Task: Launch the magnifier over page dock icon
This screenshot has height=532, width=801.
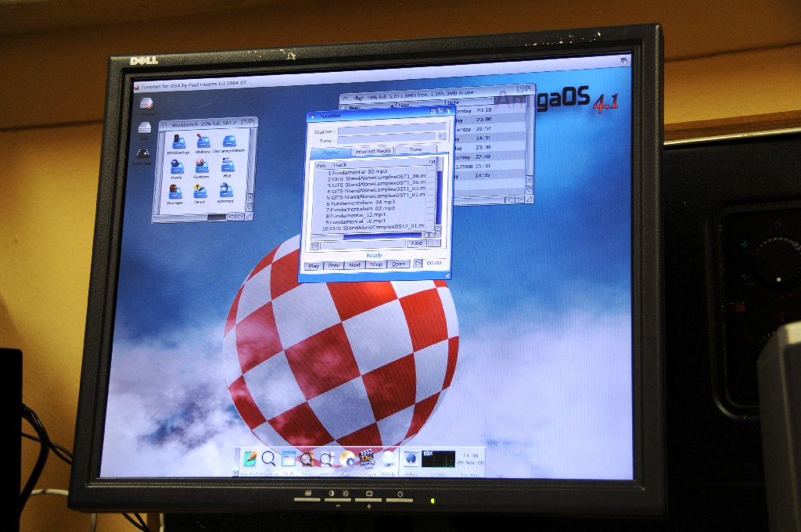Action: [326, 459]
